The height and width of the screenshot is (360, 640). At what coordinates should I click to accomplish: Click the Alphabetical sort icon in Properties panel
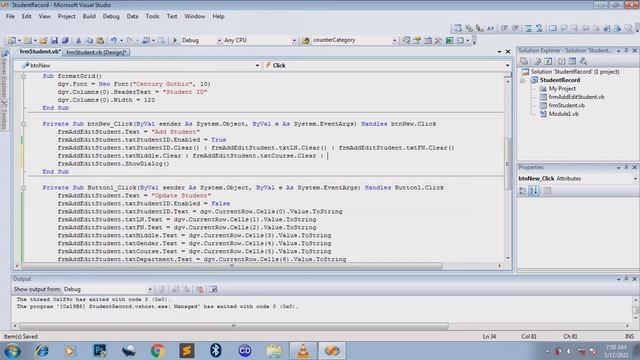pos(533,191)
